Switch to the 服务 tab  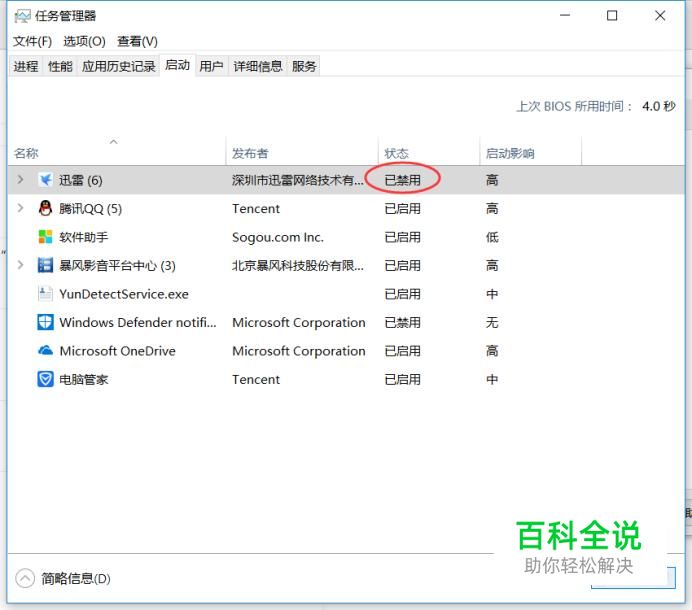point(304,66)
